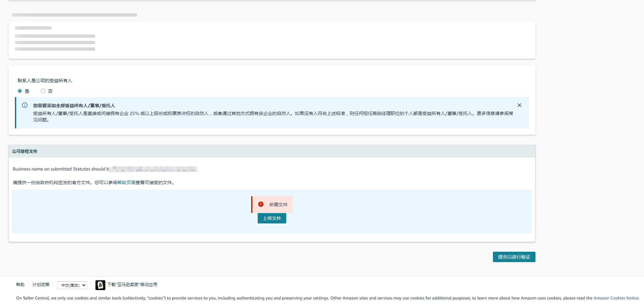This screenshot has height=304, width=644.
Task: Click the 公司章程文件 section header
Action: coord(25,151)
